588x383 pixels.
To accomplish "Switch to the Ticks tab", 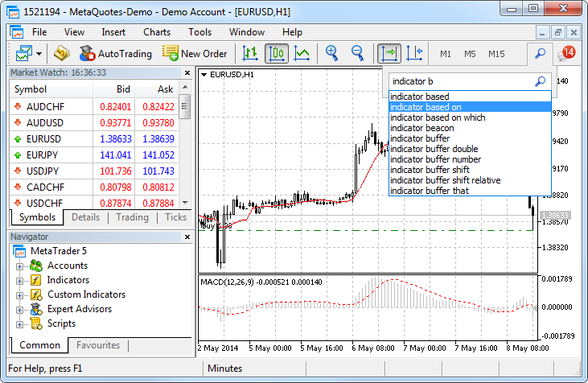I will [x=175, y=217].
